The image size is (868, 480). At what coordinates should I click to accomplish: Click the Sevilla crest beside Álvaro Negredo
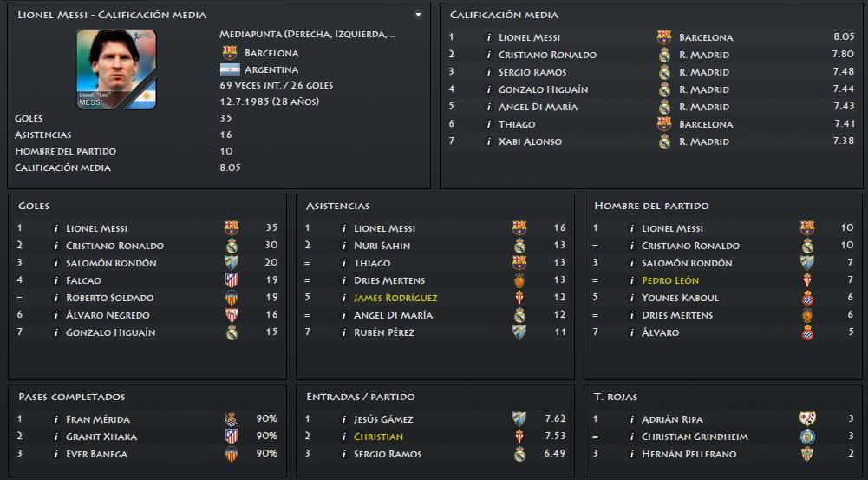tap(232, 315)
